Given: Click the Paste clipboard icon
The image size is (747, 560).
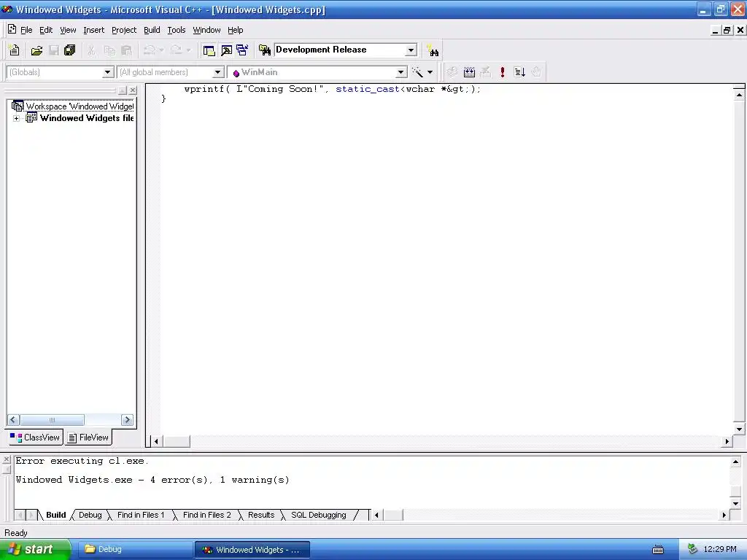Looking at the screenshot, I should pos(127,50).
